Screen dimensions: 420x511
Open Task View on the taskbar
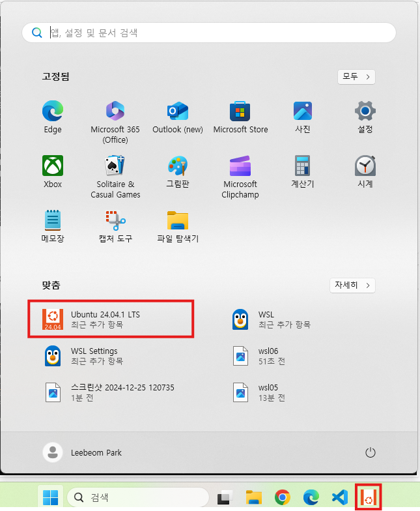(225, 497)
